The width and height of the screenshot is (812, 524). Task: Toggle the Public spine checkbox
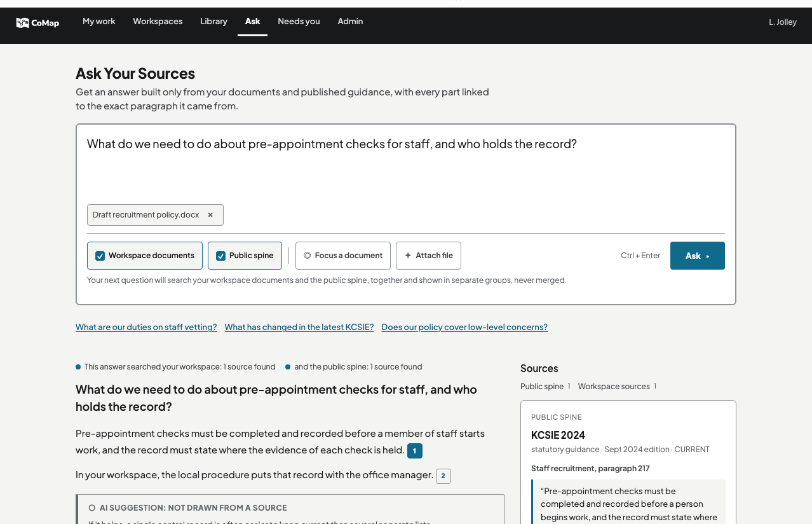[220, 256]
